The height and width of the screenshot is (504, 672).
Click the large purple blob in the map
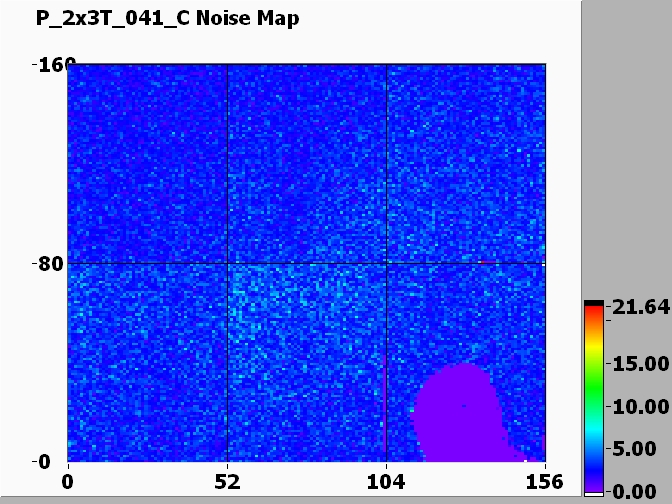point(456,410)
